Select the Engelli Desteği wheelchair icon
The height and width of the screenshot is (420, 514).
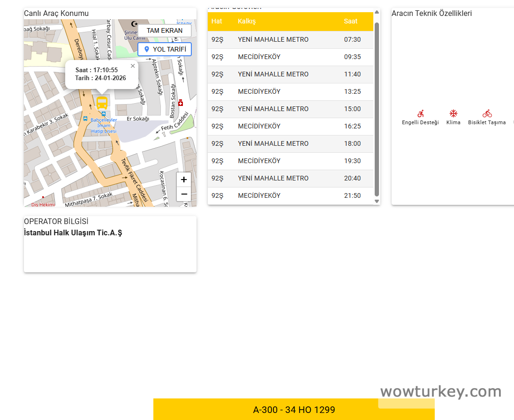(x=420, y=113)
